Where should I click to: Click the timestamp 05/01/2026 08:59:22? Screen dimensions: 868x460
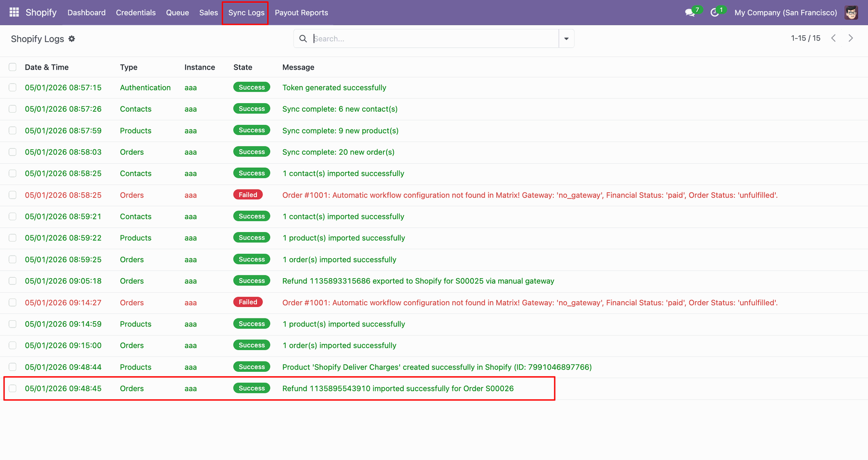coord(63,238)
